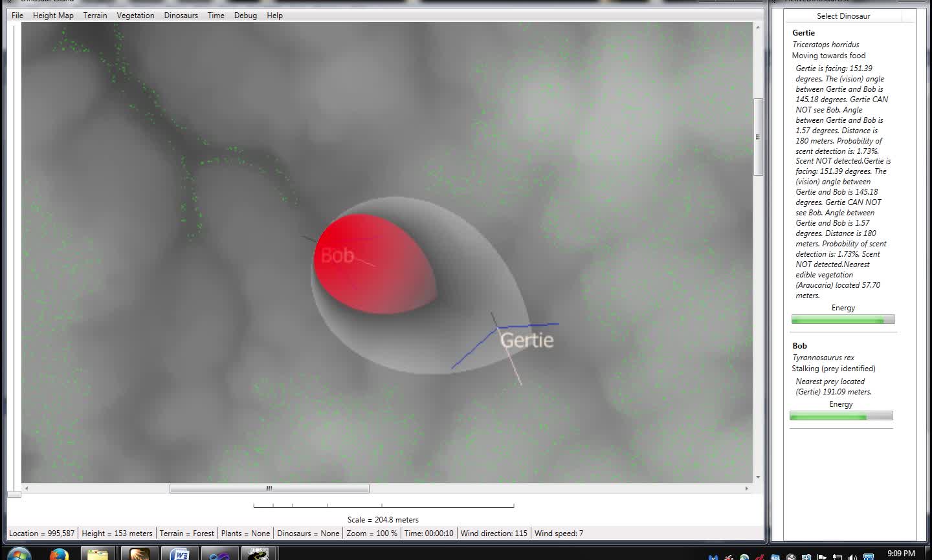Select Bob the Tyrannosaurus rex entry
The width and height of the screenshot is (932, 560).
coord(800,346)
